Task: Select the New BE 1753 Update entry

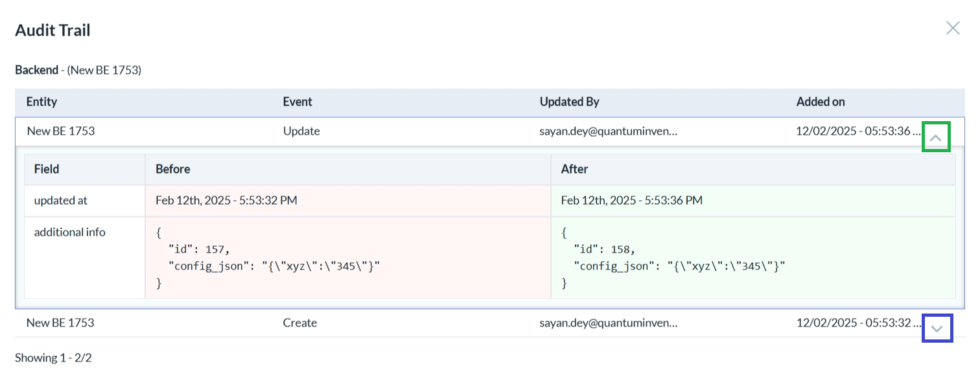Action: click(x=62, y=131)
